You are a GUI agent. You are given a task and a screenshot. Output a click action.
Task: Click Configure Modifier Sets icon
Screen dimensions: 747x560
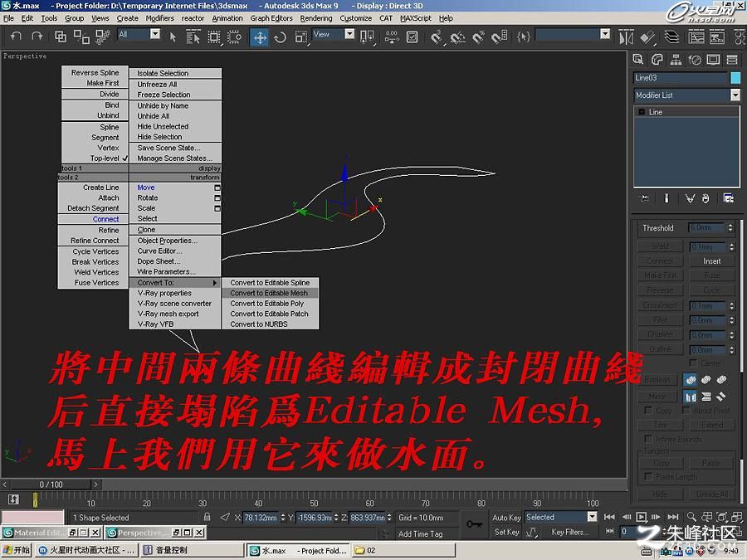tap(729, 197)
